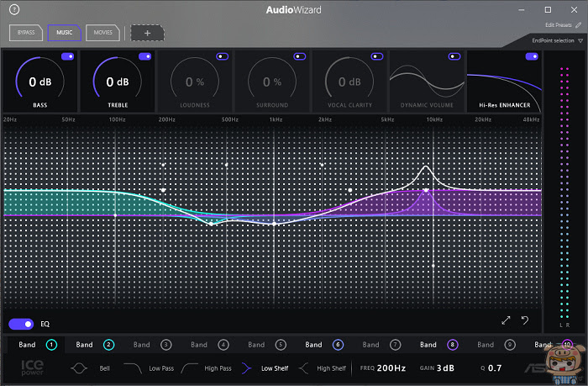This screenshot has width=588, height=386.
Task: Select Band 4 numbered circle
Action: (x=223, y=345)
